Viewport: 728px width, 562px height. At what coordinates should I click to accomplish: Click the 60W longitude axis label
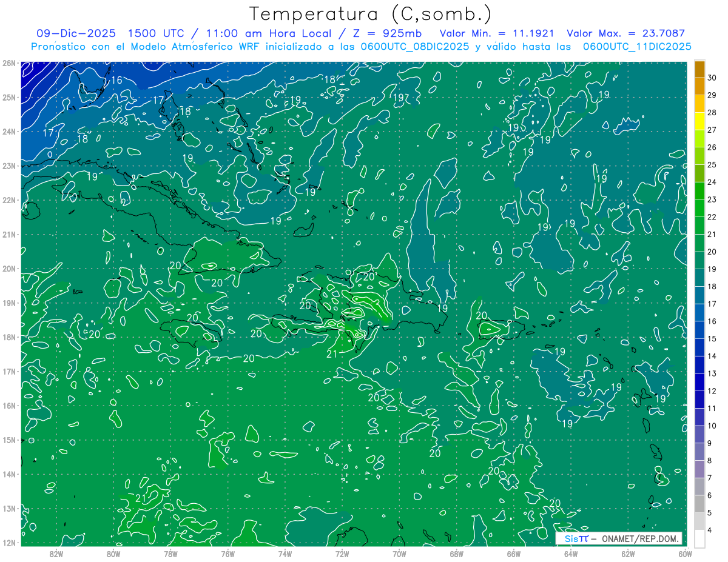685,553
